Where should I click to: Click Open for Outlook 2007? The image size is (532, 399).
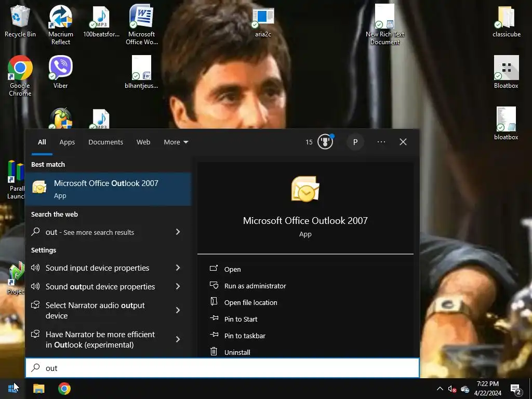pyautogui.click(x=232, y=269)
